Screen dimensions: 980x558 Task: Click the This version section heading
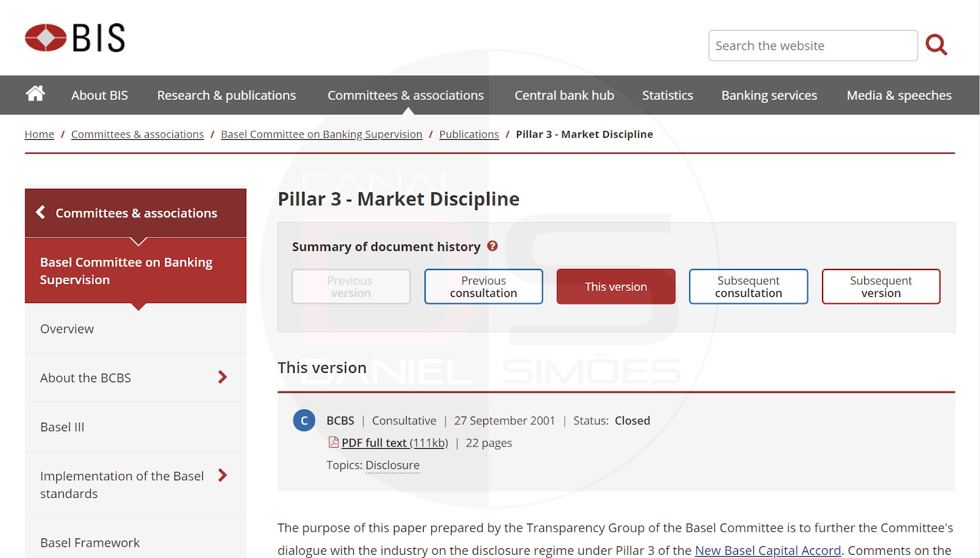point(322,368)
